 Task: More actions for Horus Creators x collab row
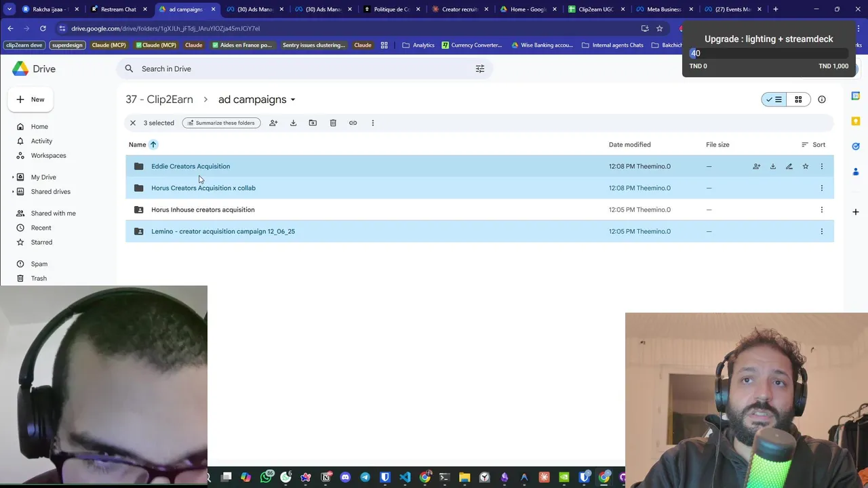coord(822,188)
